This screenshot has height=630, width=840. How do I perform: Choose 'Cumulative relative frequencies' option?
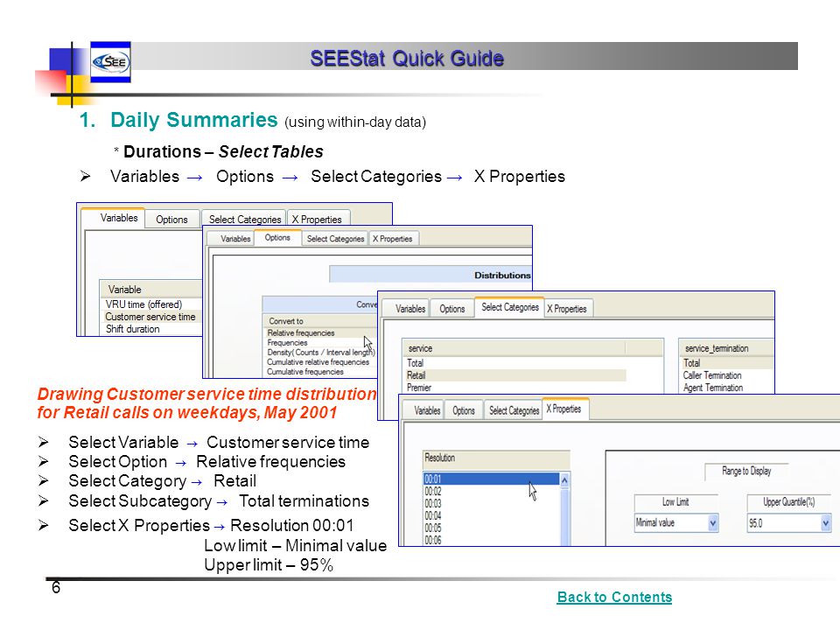pyautogui.click(x=320, y=361)
